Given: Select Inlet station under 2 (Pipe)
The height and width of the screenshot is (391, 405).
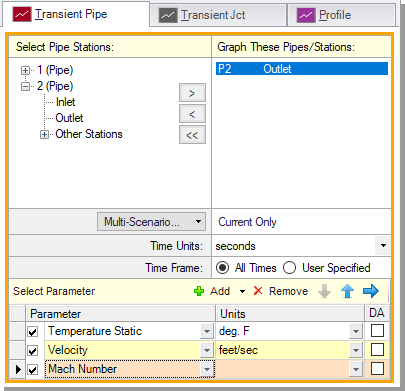Looking at the screenshot, I should point(65,102).
